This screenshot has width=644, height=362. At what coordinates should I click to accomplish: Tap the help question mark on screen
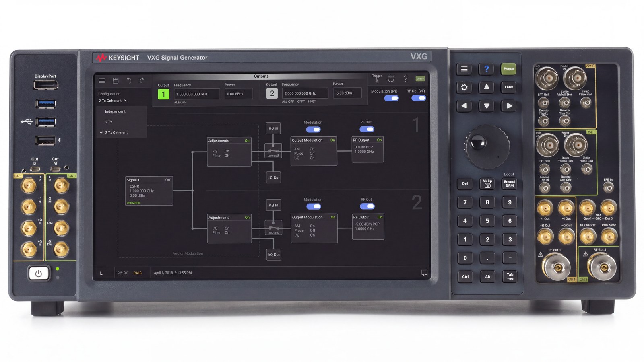405,79
